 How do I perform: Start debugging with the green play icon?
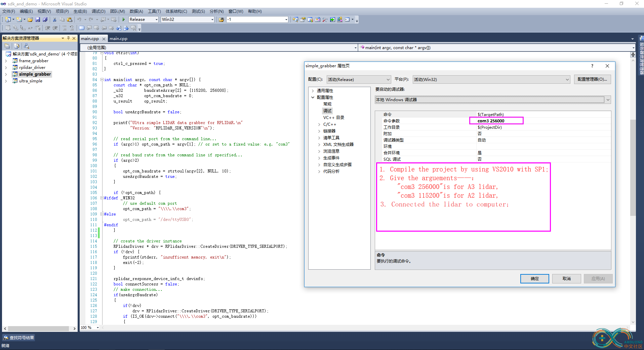click(124, 20)
